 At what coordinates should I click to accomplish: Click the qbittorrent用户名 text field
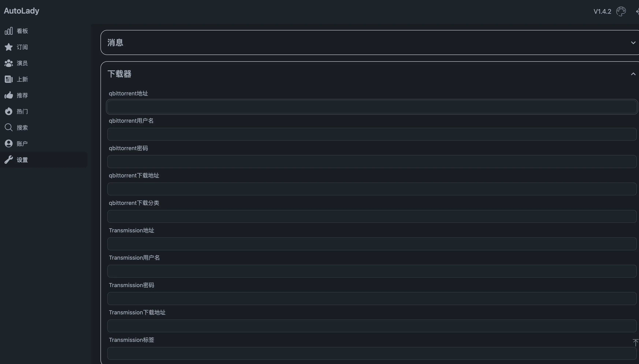click(372, 134)
